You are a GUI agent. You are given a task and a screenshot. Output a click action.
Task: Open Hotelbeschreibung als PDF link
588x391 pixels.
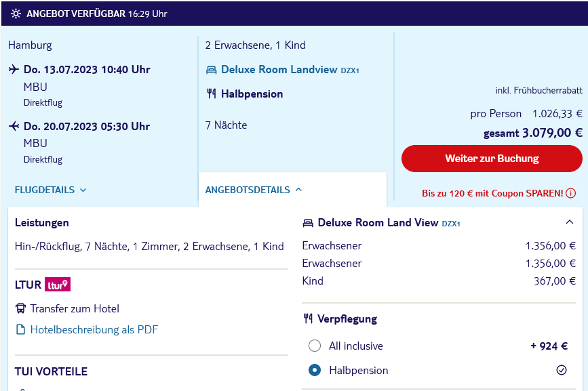[94, 329]
